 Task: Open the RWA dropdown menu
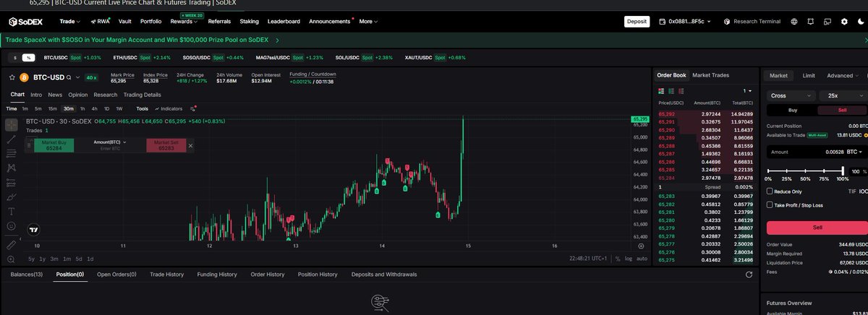[x=99, y=22]
